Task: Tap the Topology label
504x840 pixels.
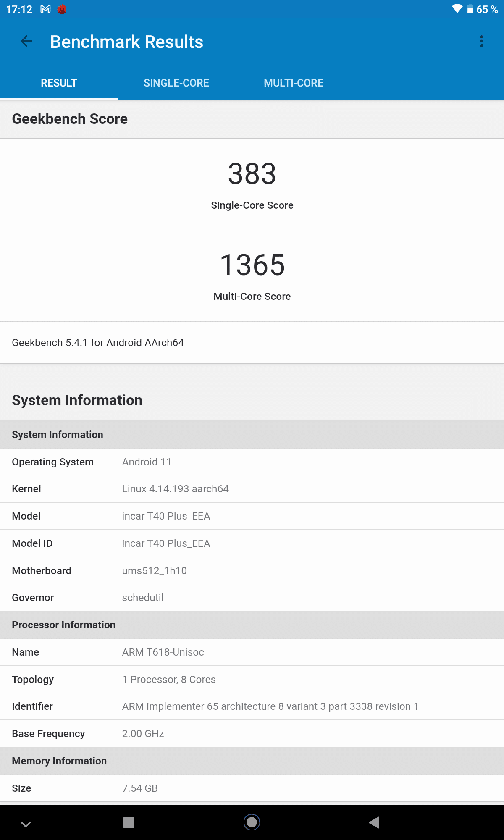Action: [x=33, y=680]
